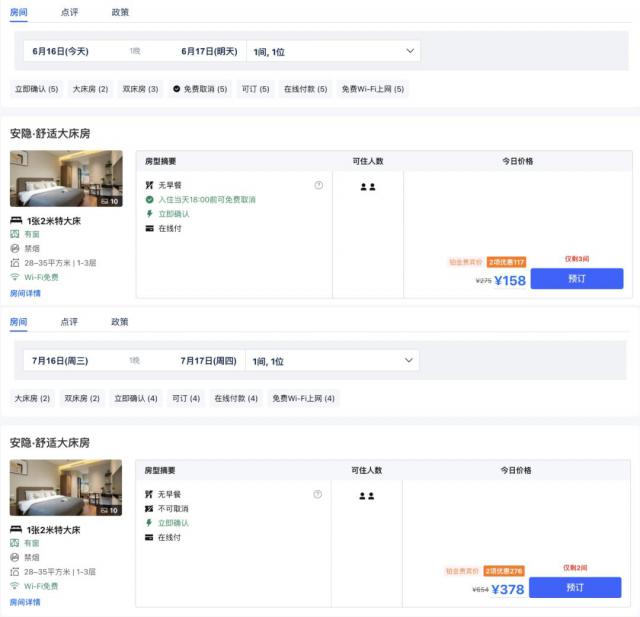Toggle the 免费Wi-Fi上网 (4) filter chip
Viewport: 640px width, 617px height.
pos(304,398)
